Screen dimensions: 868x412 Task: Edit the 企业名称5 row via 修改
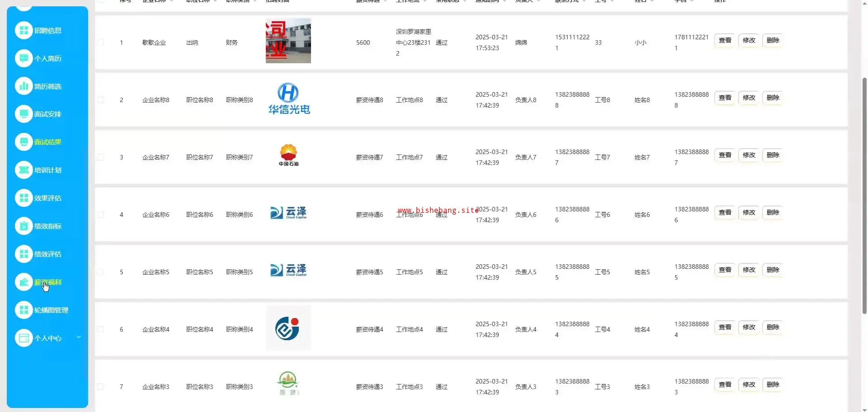pyautogui.click(x=749, y=270)
